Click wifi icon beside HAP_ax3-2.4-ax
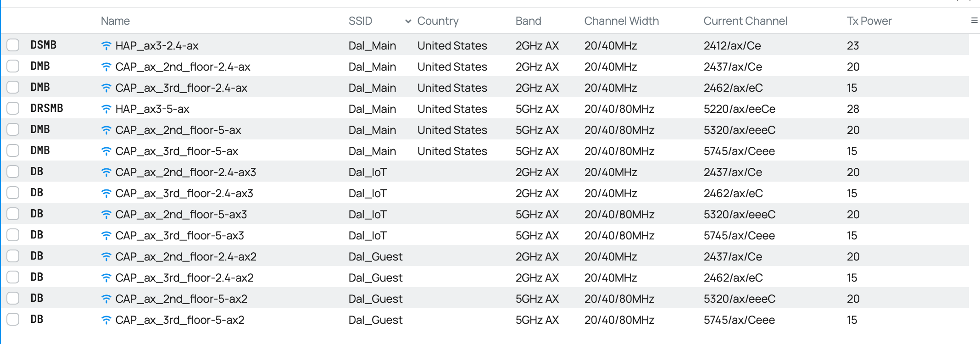 [106, 45]
